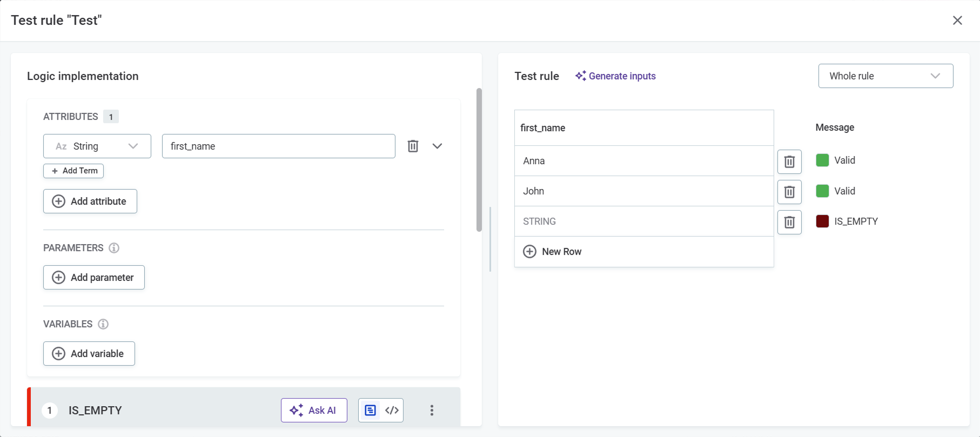Delete the first_name attribute with trash icon
Viewport: 980px width, 437px height.
pos(413,146)
